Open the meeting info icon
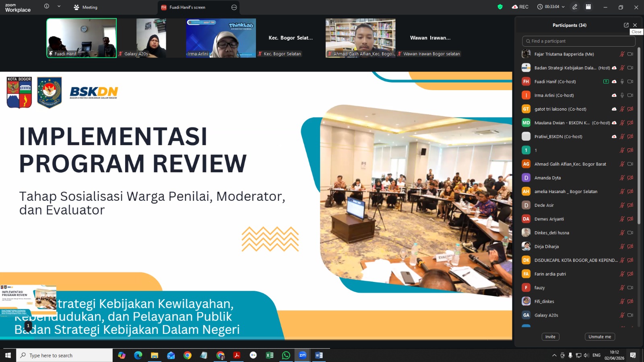 47,6
